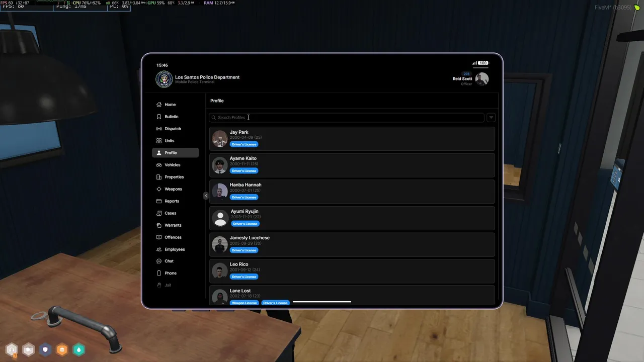Click the Warrants gavel icon
Viewport: 644px width, 362px height.
[x=159, y=225]
